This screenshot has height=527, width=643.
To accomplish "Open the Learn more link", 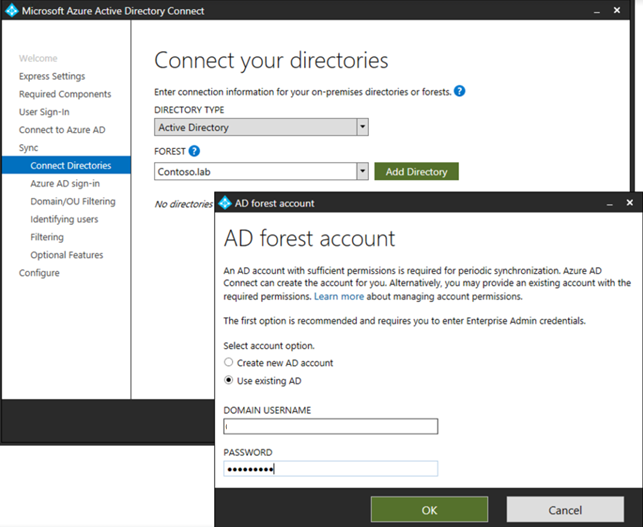I will [x=338, y=298].
